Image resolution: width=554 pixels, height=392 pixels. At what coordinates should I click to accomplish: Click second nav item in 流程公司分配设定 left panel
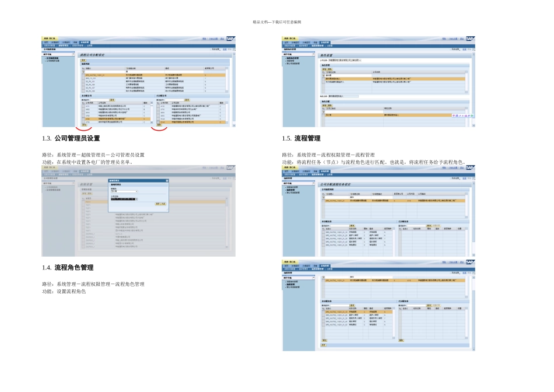click(x=53, y=61)
